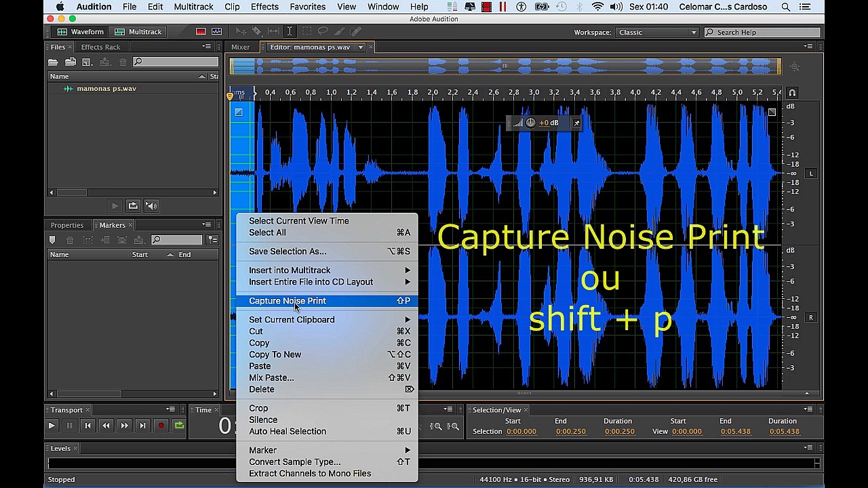The image size is (868, 488).
Task: Import file in the Files panel
Action: 71,62
